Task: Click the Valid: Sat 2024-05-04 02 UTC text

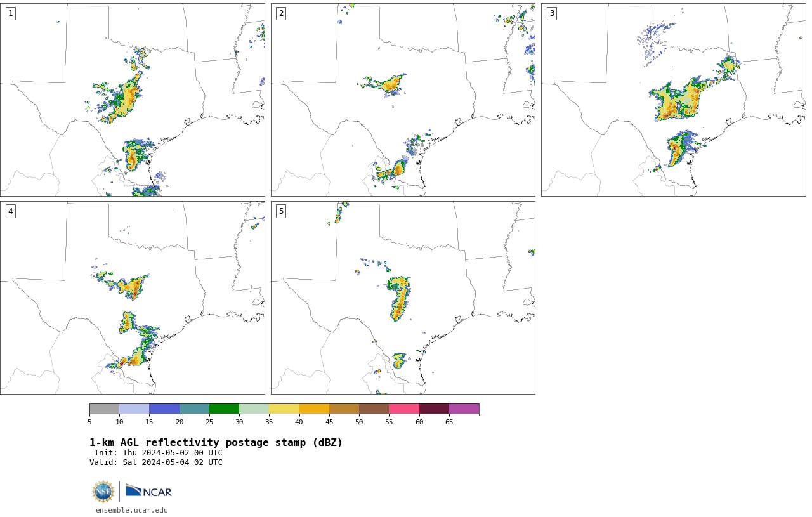Action: click(156, 462)
